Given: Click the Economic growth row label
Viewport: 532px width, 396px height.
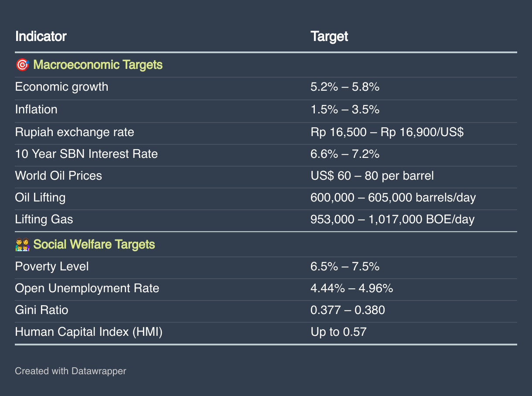Looking at the screenshot, I should 61,87.
